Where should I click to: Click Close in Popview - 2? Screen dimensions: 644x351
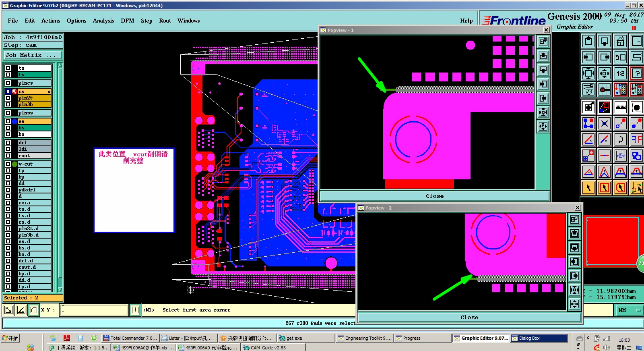[469, 318]
